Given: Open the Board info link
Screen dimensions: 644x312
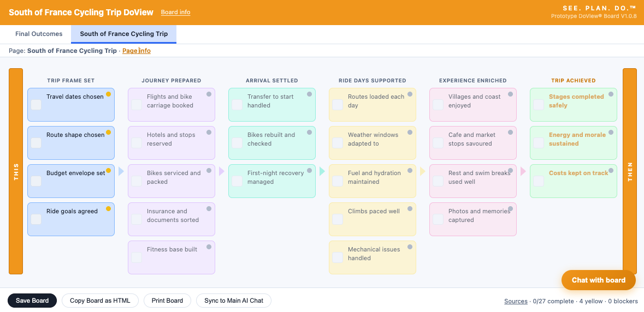Looking at the screenshot, I should (x=175, y=13).
